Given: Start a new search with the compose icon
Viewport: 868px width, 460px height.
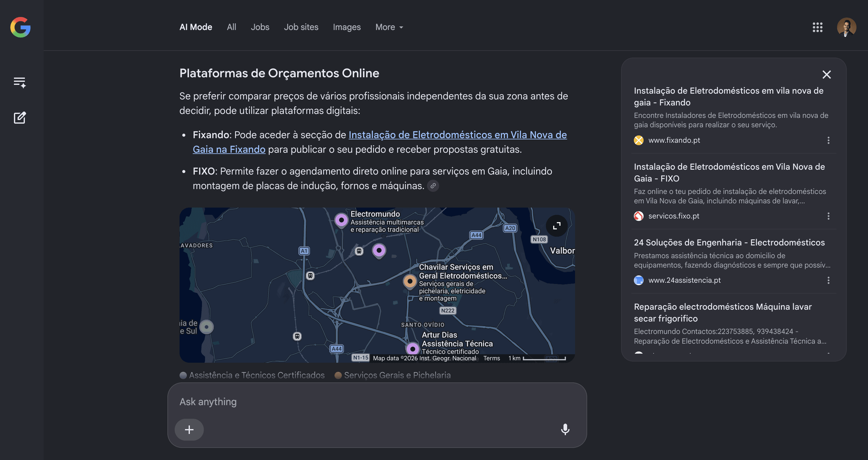Looking at the screenshot, I should [19, 118].
